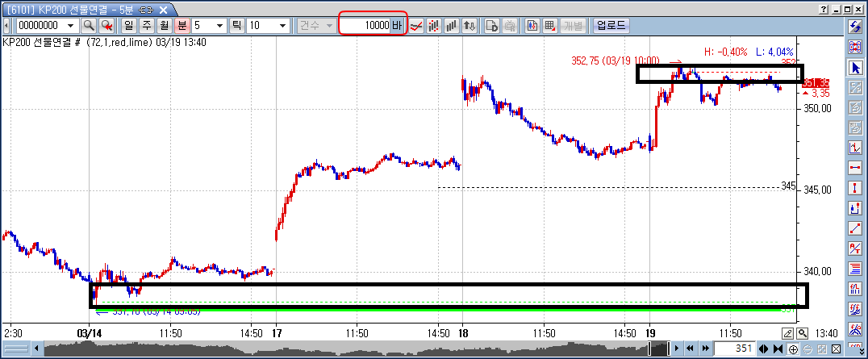Select the vertical line drawing tool
The width and height of the screenshot is (868, 359).
point(856,188)
